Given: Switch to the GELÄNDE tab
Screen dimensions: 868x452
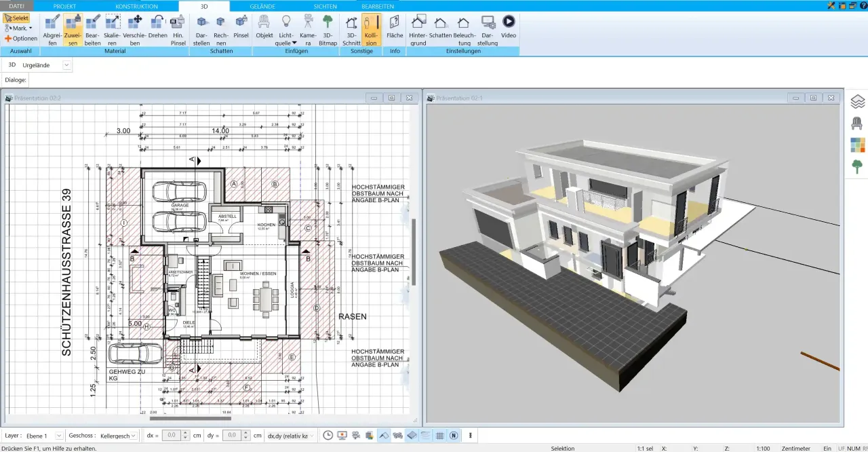Looking at the screenshot, I should tap(262, 5).
